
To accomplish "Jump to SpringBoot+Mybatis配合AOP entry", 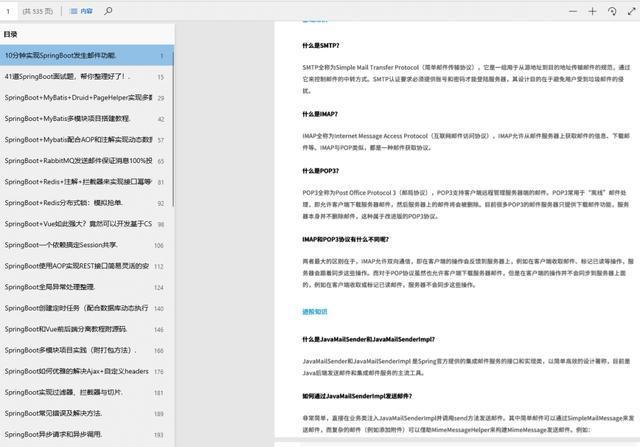I will 87,140.
